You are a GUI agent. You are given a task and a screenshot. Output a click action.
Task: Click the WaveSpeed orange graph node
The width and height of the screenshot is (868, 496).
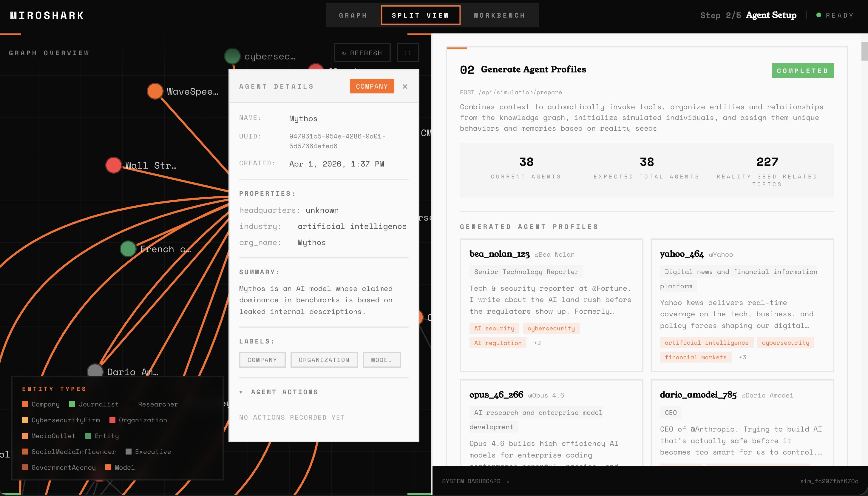pyautogui.click(x=155, y=91)
